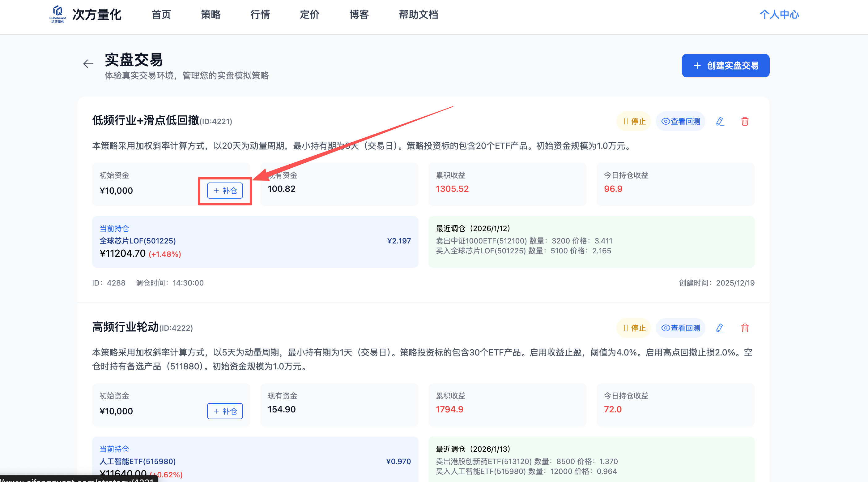The image size is (868, 482).
Task: View backtest (查看回测) for 低频行业+滑点低回撤
Action: click(x=681, y=121)
